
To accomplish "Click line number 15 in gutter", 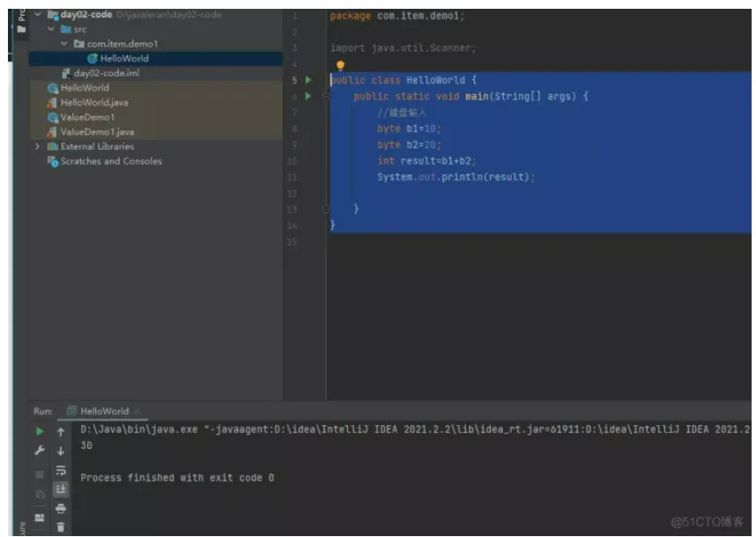I will pyautogui.click(x=293, y=242).
